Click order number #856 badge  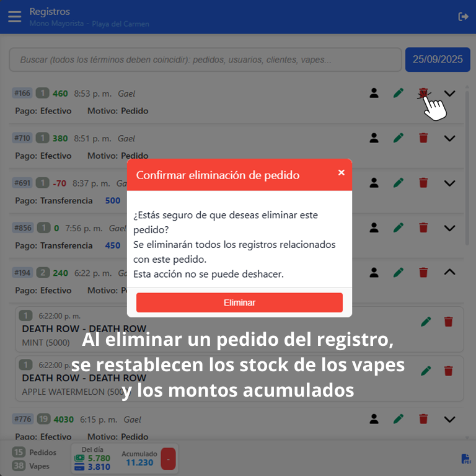coord(23,227)
